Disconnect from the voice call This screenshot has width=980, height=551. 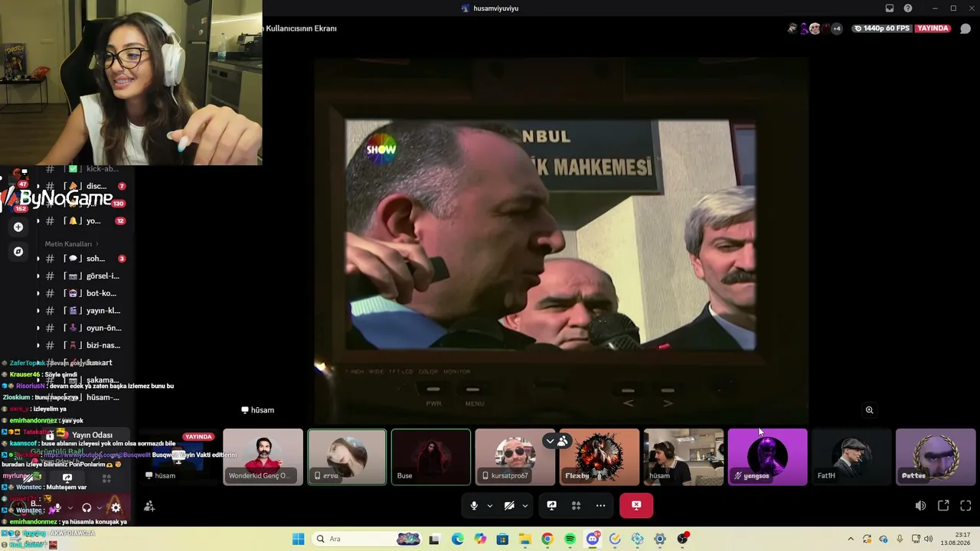click(636, 505)
